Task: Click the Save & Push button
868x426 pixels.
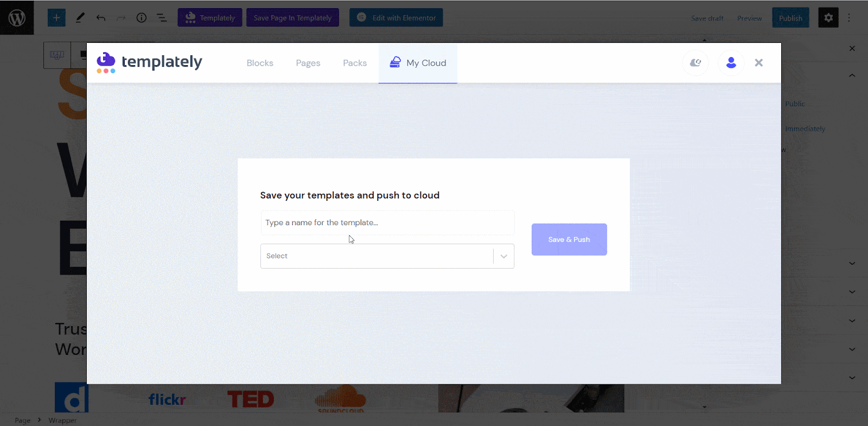Action: [569, 239]
